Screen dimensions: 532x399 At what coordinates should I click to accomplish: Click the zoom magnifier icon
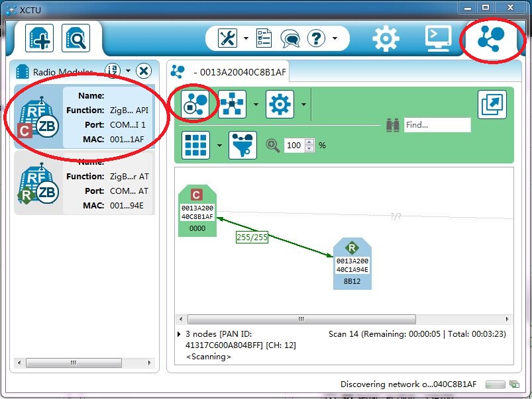(x=272, y=146)
